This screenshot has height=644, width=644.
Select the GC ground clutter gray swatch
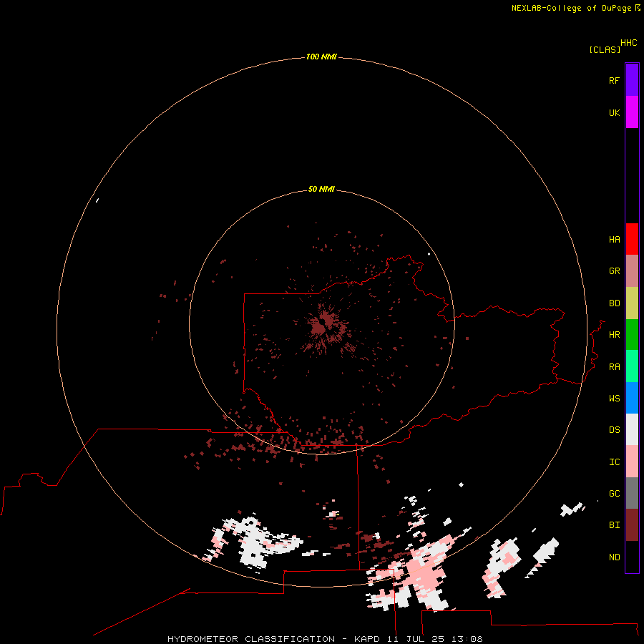pyautogui.click(x=632, y=493)
